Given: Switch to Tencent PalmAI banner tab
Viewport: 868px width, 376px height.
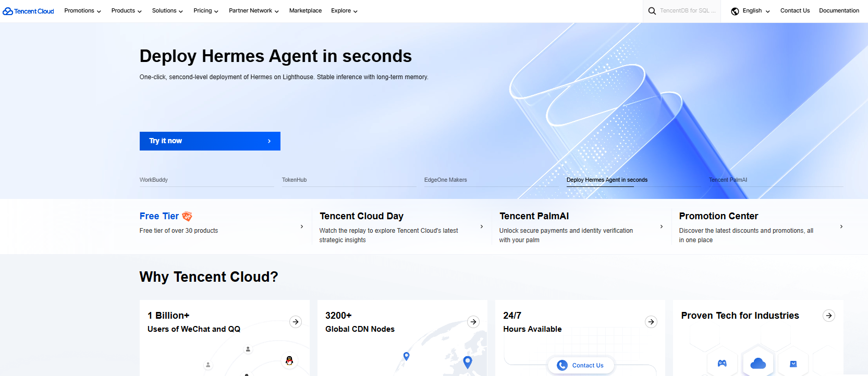Looking at the screenshot, I should click(x=728, y=180).
